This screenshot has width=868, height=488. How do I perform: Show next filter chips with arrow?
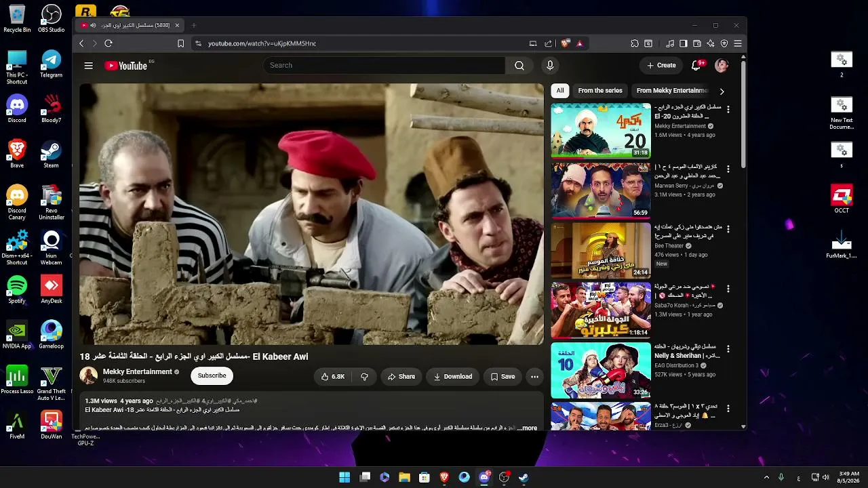[722, 91]
